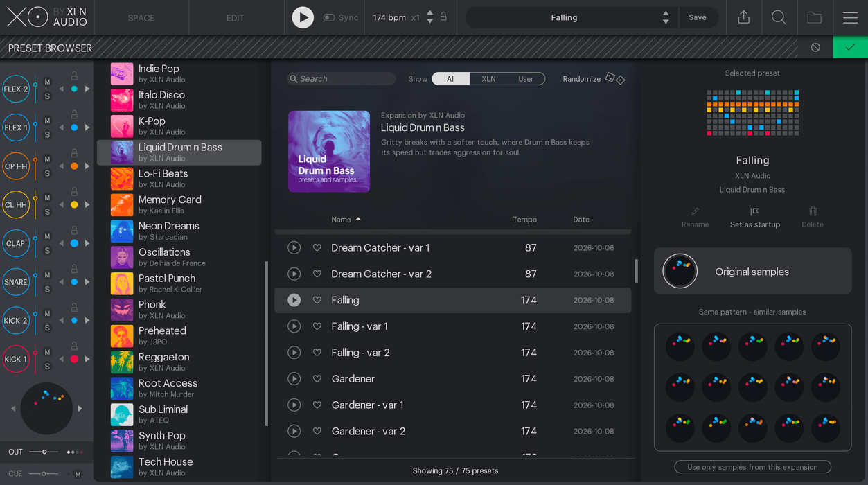This screenshot has width=868, height=485.
Task: Next arrow beside the mini space map
Action: pyautogui.click(x=80, y=409)
